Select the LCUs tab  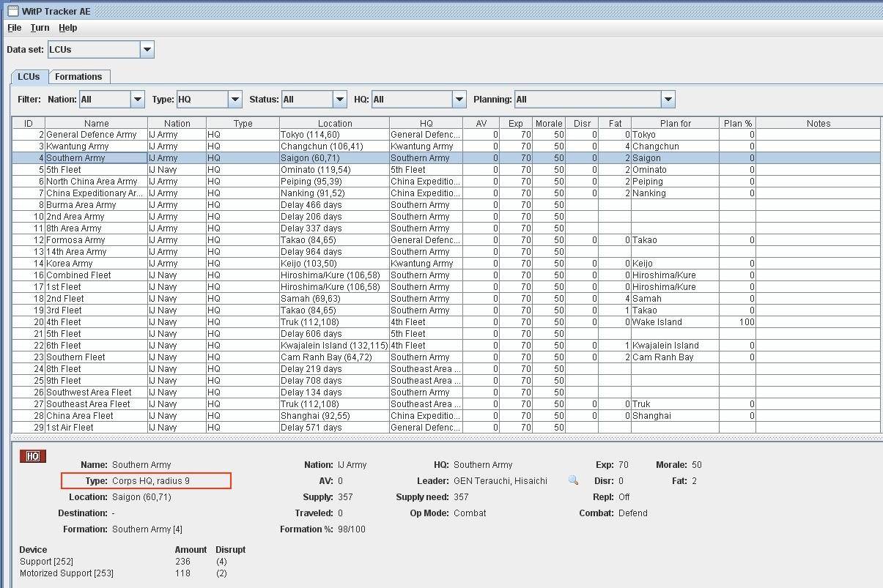(x=29, y=77)
